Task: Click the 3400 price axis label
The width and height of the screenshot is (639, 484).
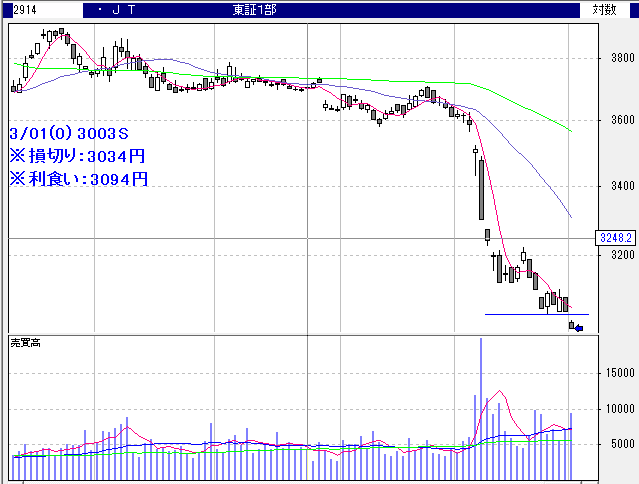Action: click(x=618, y=186)
